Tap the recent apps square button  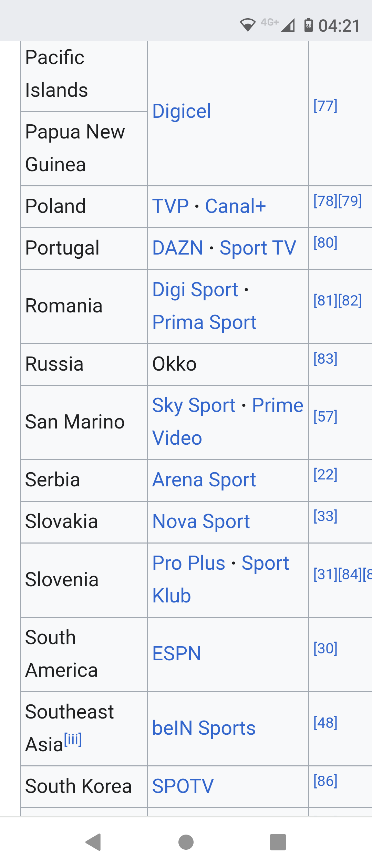[x=278, y=842]
